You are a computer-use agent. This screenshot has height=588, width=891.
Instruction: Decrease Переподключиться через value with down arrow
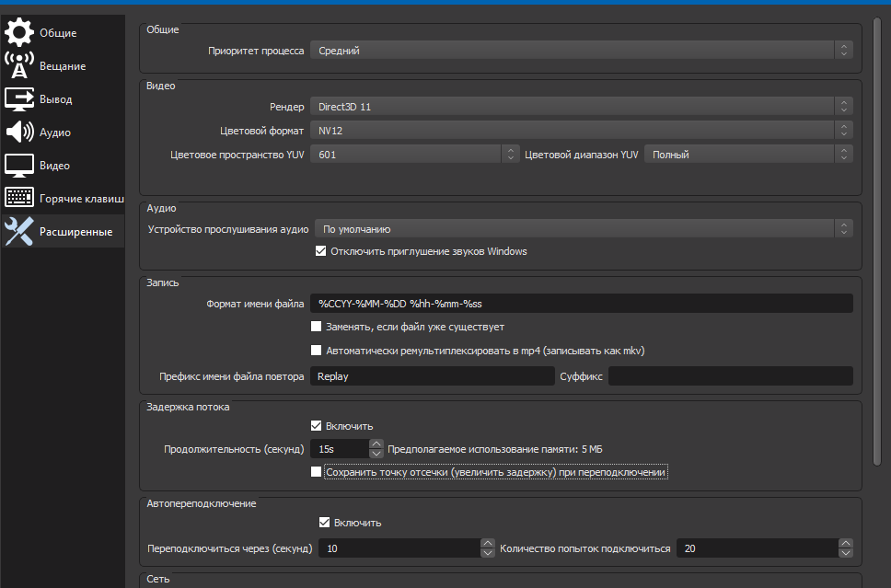pos(488,553)
